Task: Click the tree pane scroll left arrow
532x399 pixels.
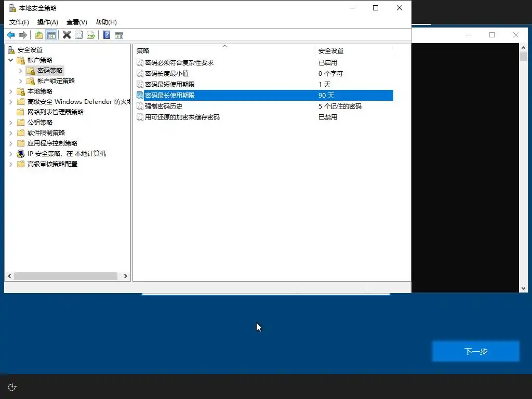Action: click(9, 276)
